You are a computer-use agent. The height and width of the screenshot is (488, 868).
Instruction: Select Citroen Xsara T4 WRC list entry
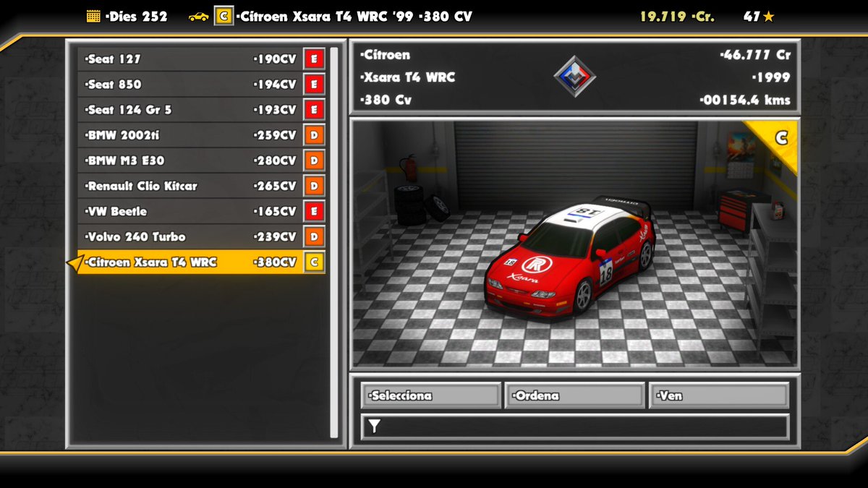point(201,262)
